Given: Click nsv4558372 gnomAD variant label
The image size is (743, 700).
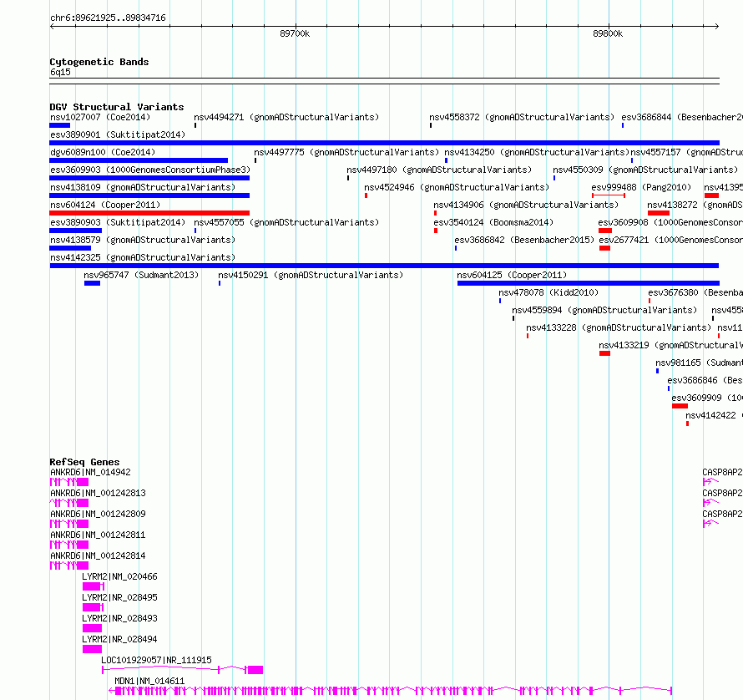Looking at the screenshot, I should pyautogui.click(x=522, y=117).
